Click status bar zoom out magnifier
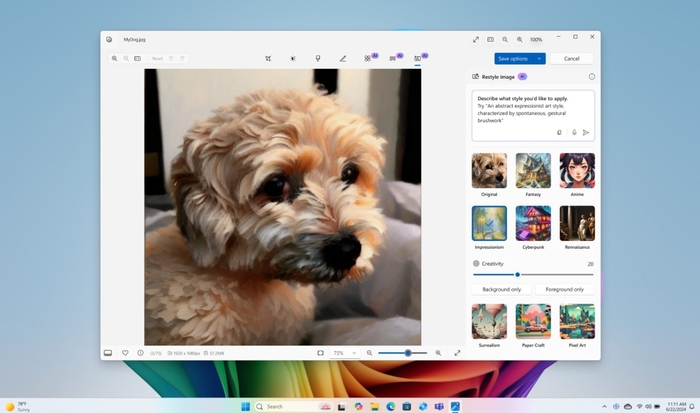 [370, 353]
